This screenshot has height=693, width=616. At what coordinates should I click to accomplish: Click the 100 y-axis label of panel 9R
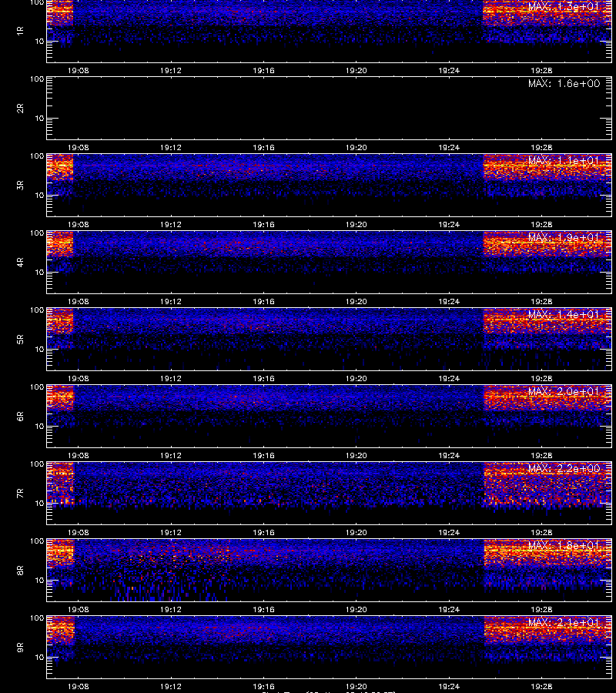click(37, 618)
